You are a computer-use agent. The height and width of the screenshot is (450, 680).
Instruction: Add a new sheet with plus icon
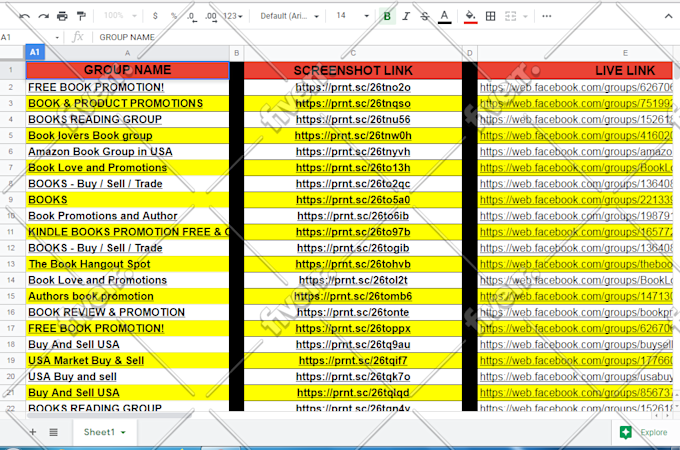[x=33, y=432]
